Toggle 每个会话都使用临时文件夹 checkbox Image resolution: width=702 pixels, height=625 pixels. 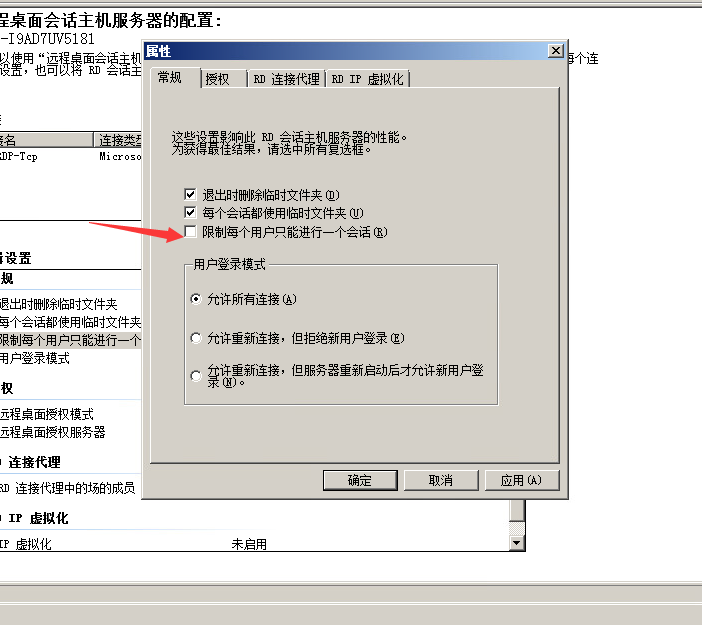pyautogui.click(x=190, y=212)
